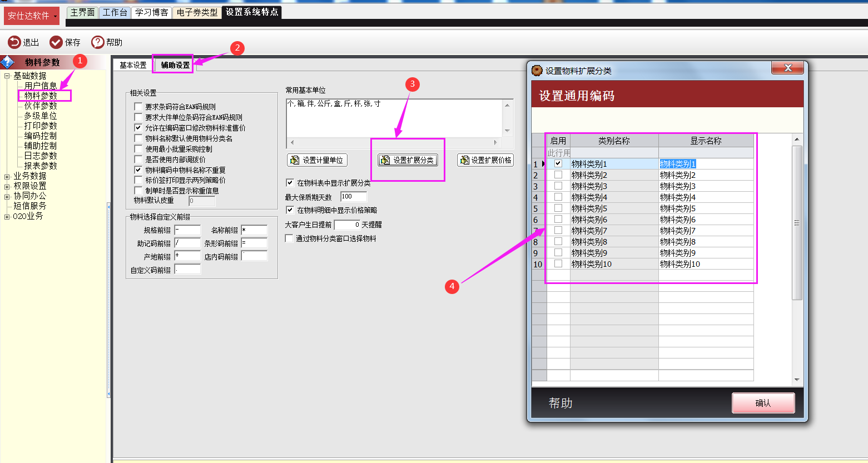Click the 设置计量单位 button
This screenshot has height=463, width=868.
pyautogui.click(x=317, y=160)
